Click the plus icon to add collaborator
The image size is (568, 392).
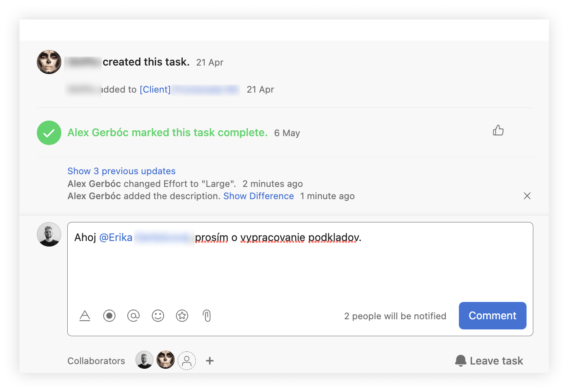[x=210, y=361]
